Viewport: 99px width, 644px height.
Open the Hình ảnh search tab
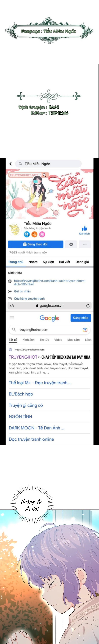(28, 339)
